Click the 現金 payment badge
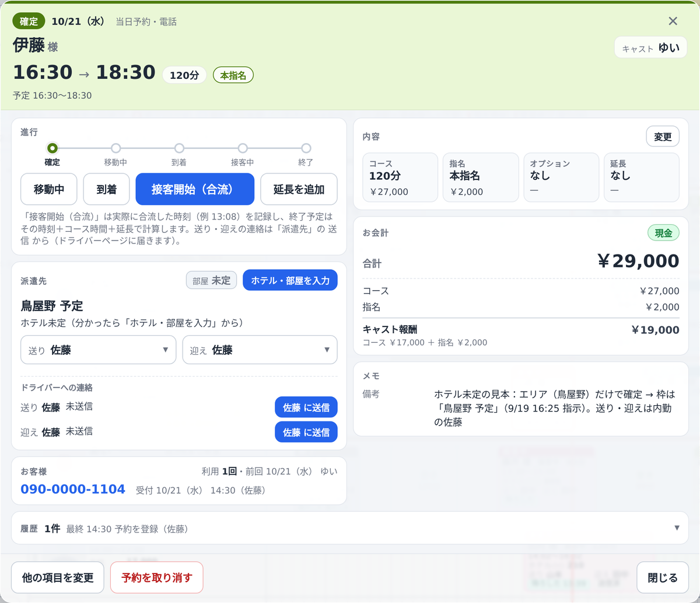 click(x=664, y=233)
